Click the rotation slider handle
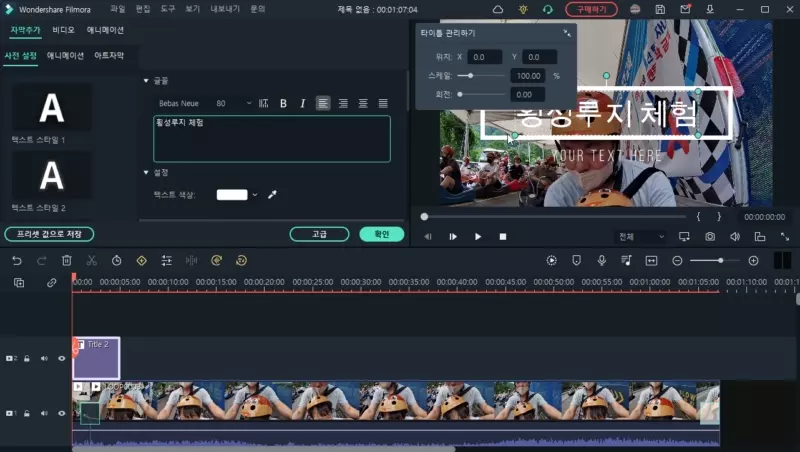The image size is (800, 452). click(x=460, y=94)
